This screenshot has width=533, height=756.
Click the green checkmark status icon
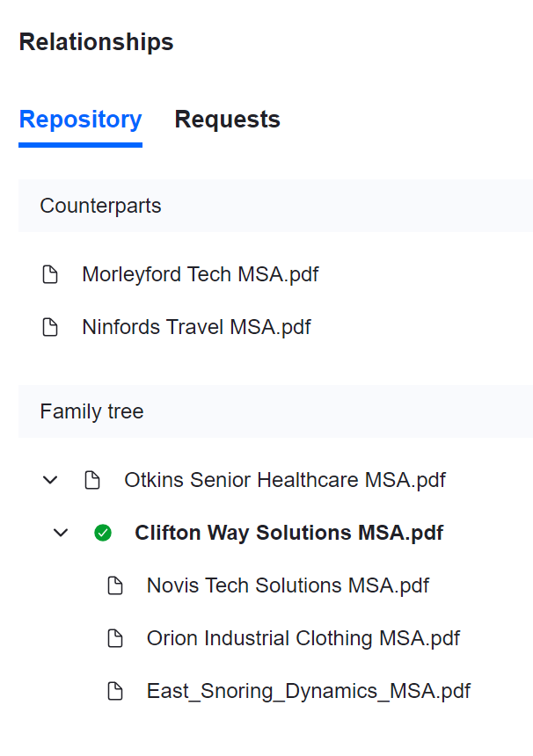103,533
